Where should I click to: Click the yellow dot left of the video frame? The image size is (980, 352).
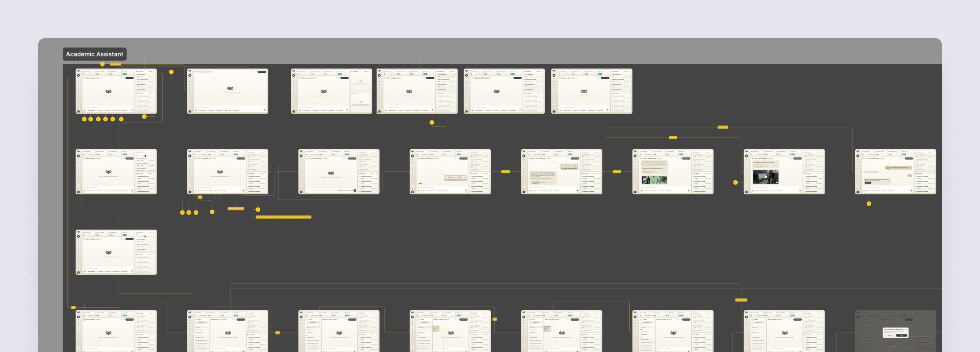coord(735,183)
